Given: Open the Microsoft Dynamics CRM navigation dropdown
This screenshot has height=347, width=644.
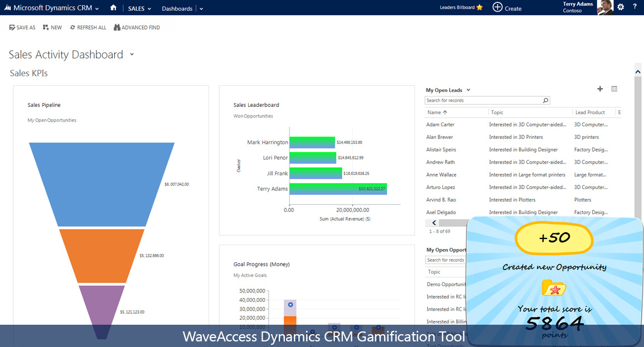Looking at the screenshot, I should (x=97, y=8).
